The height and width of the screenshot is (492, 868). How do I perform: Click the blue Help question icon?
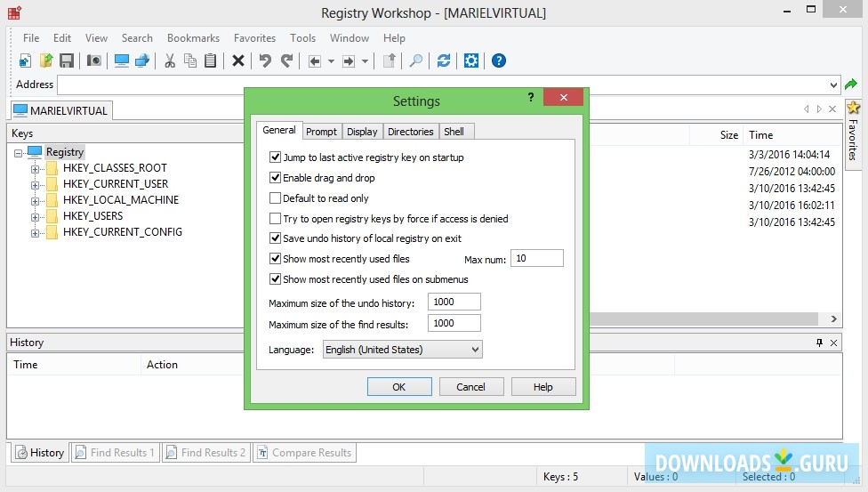499,60
